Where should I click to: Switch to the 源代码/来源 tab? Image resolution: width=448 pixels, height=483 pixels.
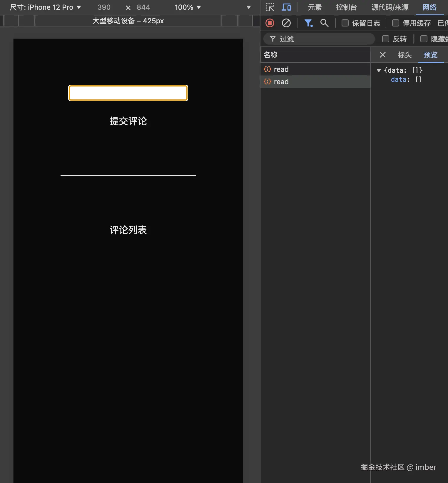click(390, 7)
